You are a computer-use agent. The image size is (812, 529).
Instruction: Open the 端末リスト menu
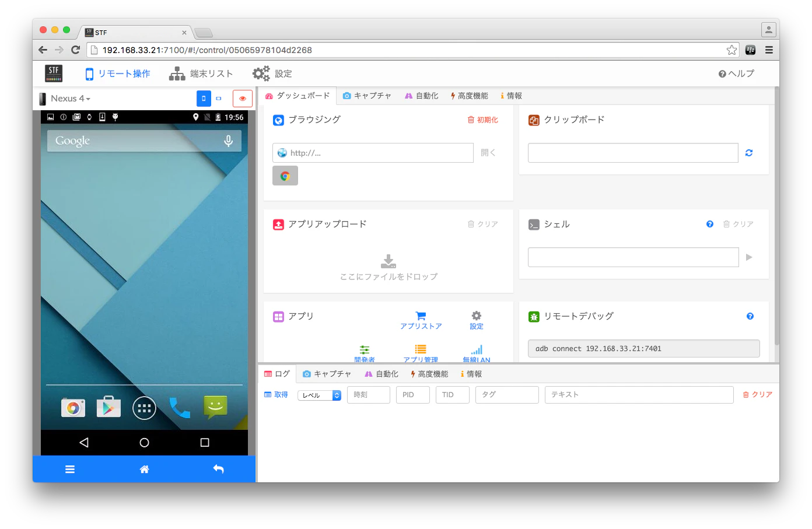(201, 73)
